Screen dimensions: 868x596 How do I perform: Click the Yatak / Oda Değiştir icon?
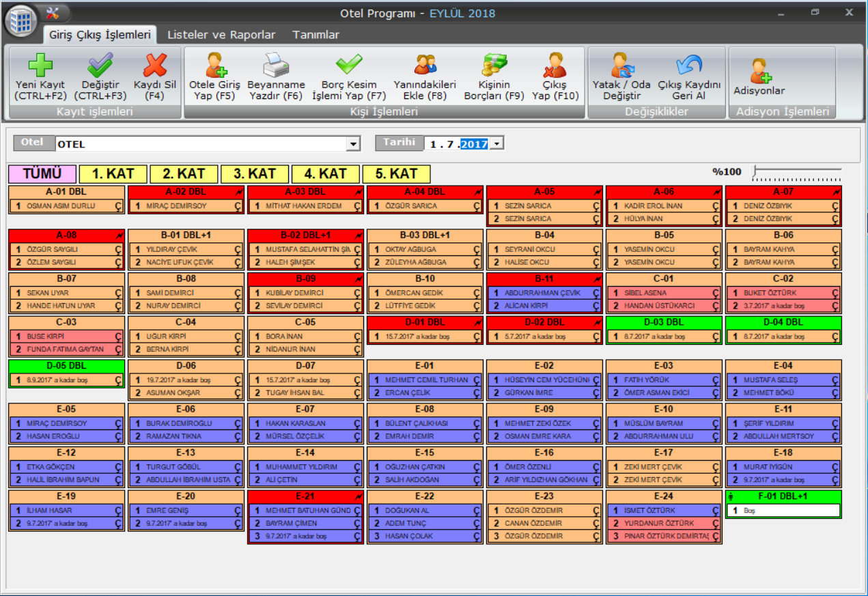[x=621, y=66]
